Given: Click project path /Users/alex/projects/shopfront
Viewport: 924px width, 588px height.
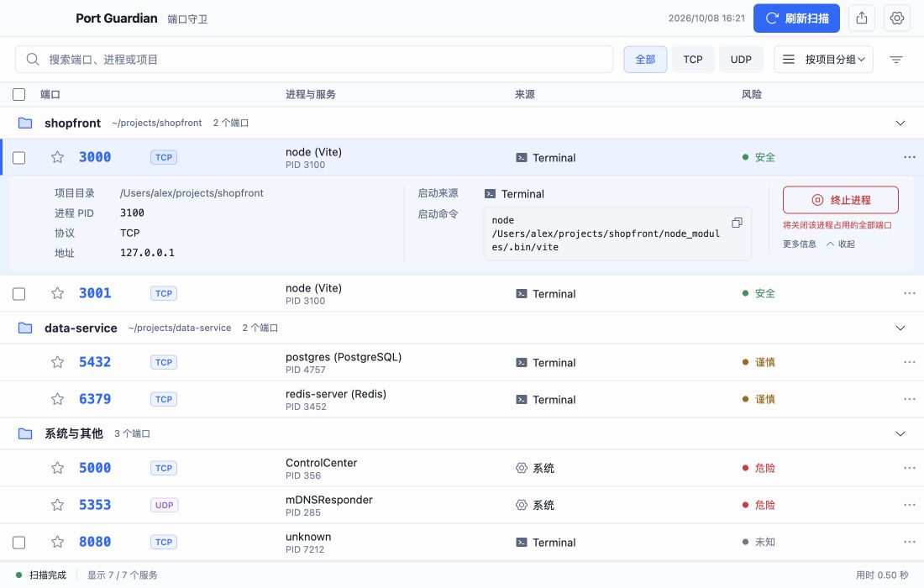Looking at the screenshot, I should point(192,193).
